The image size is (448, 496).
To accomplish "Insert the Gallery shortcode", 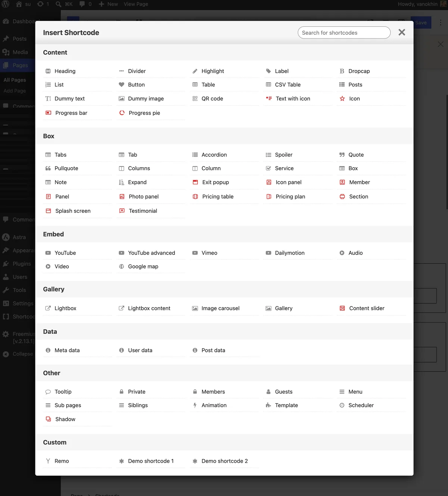I will [298, 308].
